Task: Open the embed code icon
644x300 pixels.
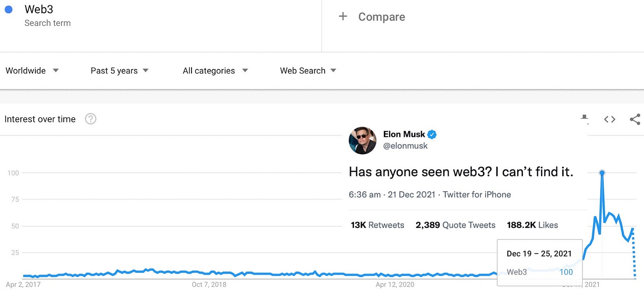Action: [609, 119]
